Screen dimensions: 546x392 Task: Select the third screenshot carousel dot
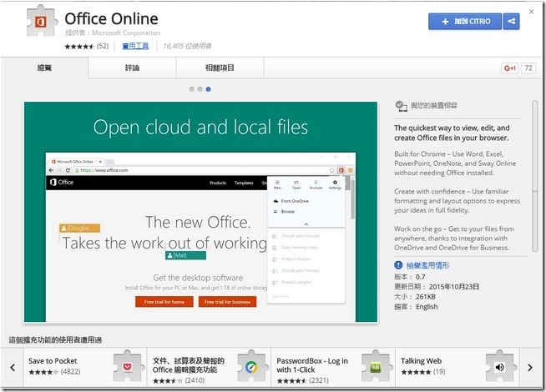point(208,89)
